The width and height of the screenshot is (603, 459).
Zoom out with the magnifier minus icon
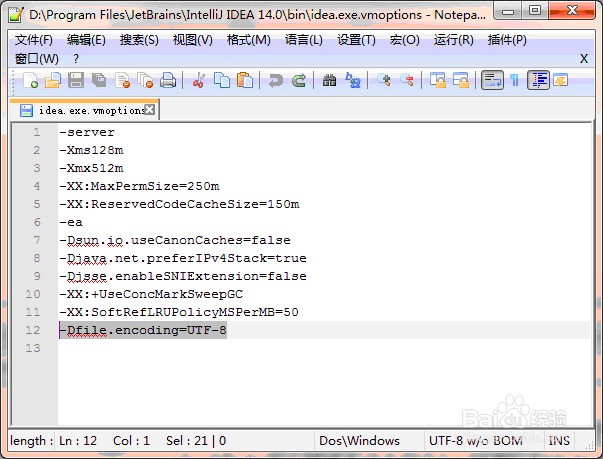pyautogui.click(x=407, y=81)
